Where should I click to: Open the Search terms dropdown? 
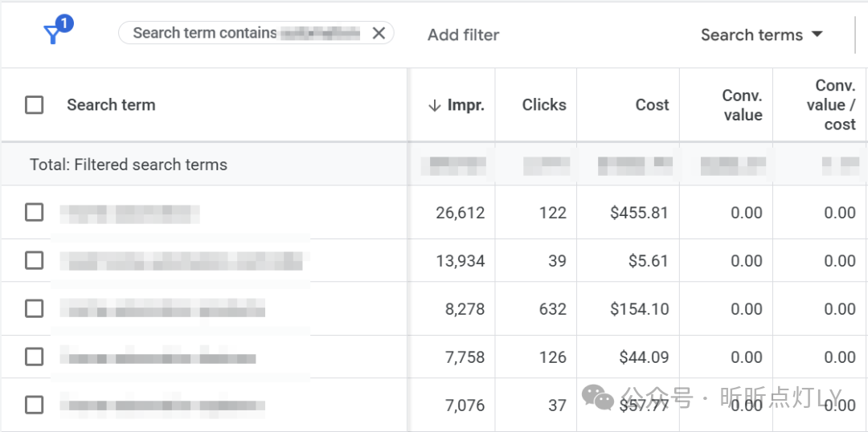click(751, 35)
